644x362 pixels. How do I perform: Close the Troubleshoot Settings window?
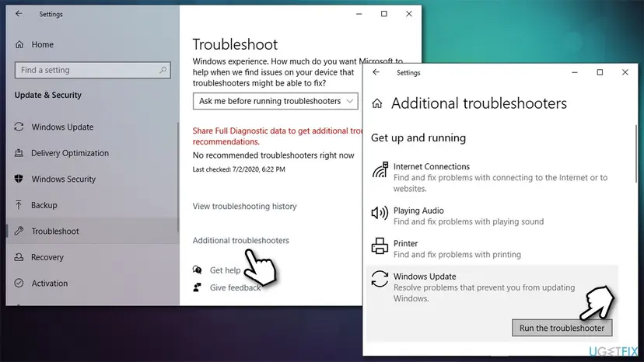click(x=409, y=13)
